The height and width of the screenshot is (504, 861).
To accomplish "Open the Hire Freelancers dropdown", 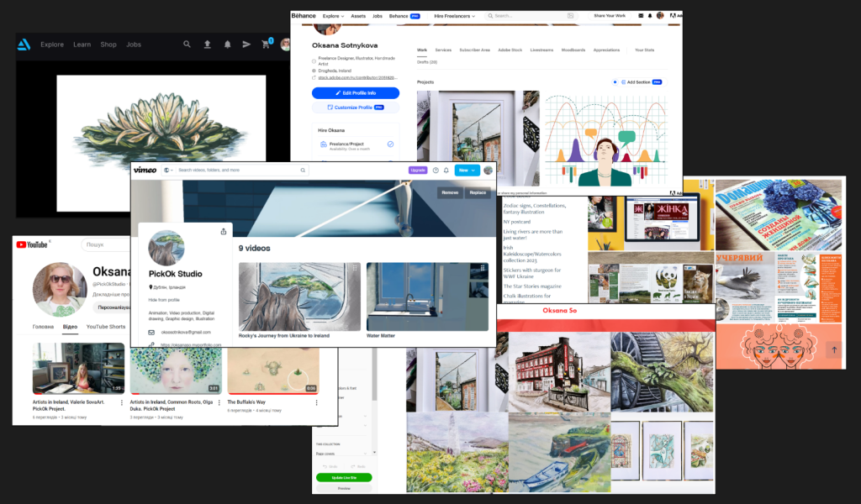I will (455, 15).
